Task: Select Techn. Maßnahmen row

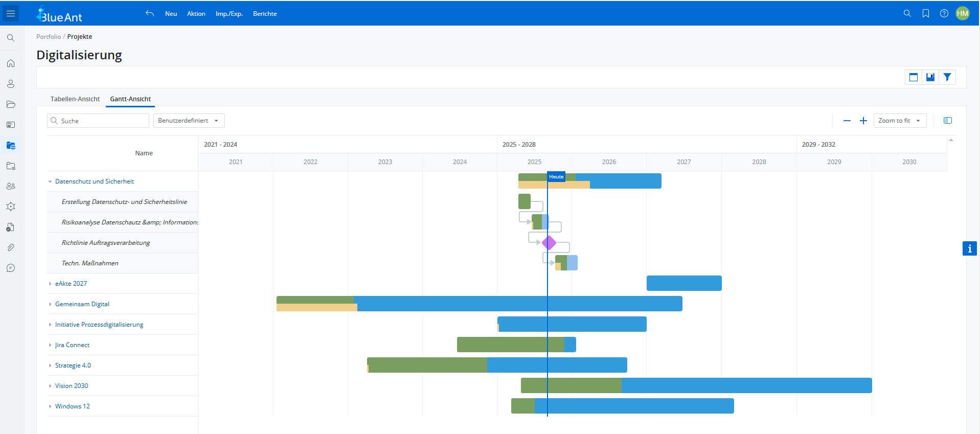Action: point(123,263)
